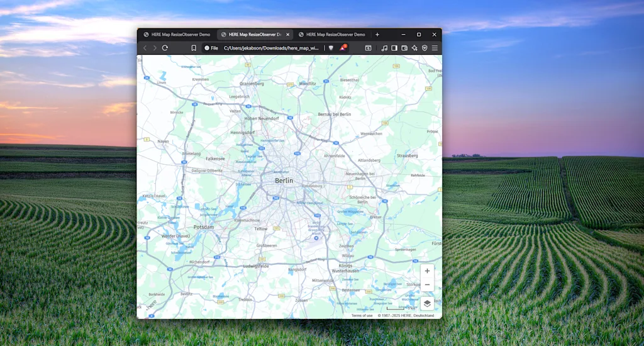Zoom out the map with minus button
This screenshot has width=644, height=346.
pyautogui.click(x=427, y=284)
